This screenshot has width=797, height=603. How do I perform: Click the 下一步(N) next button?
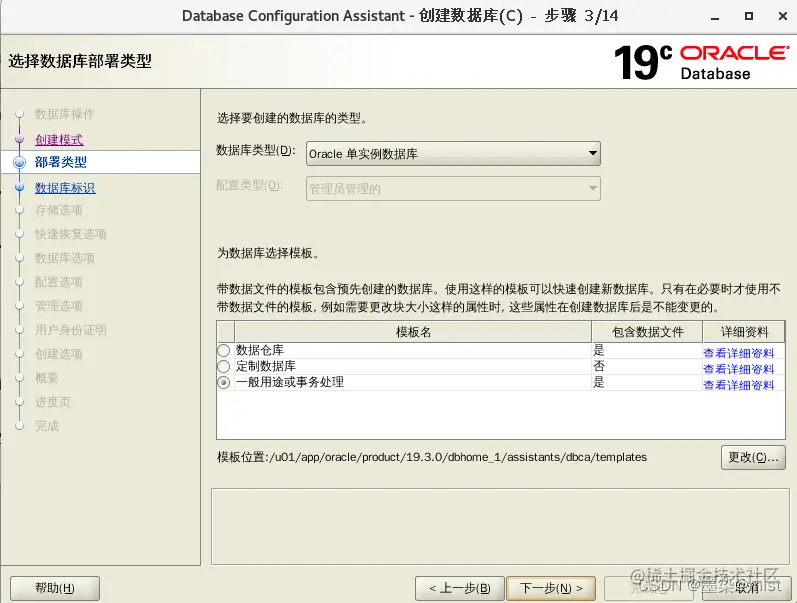(x=551, y=588)
